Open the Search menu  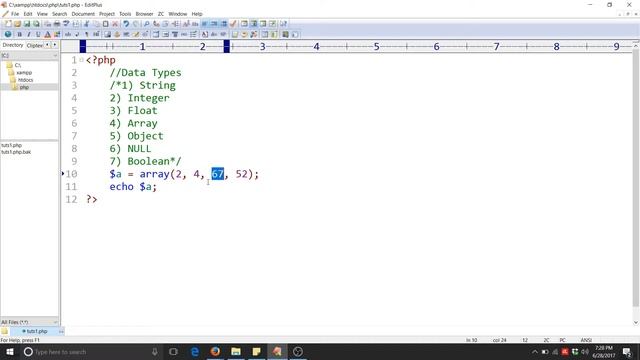(x=60, y=14)
